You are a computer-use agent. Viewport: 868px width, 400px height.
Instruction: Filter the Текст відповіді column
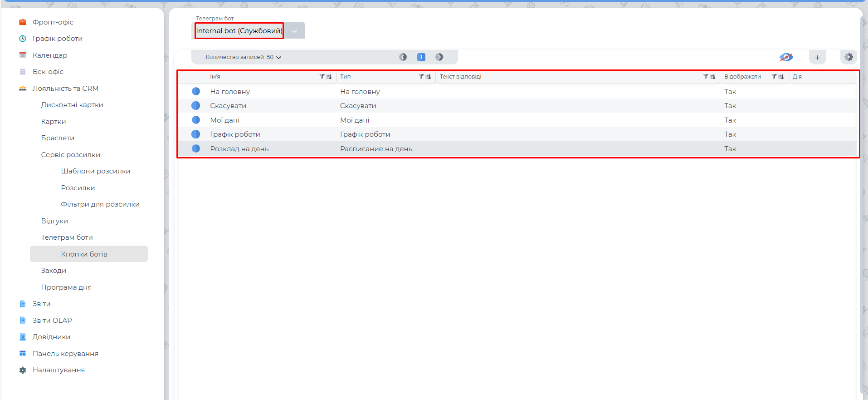(706, 77)
